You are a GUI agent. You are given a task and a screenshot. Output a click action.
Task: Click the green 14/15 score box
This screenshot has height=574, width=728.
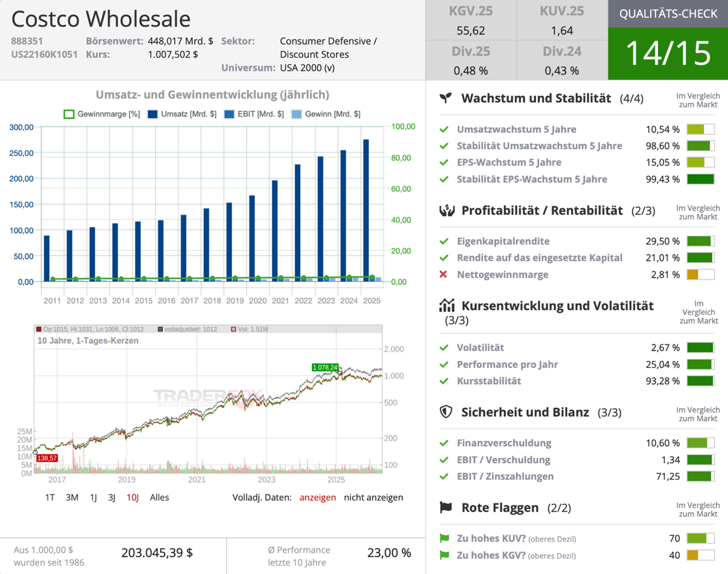click(668, 54)
